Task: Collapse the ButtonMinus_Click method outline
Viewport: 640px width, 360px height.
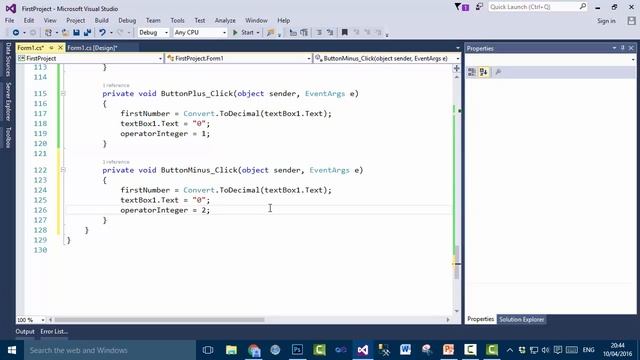Action: pyautogui.click(x=63, y=170)
